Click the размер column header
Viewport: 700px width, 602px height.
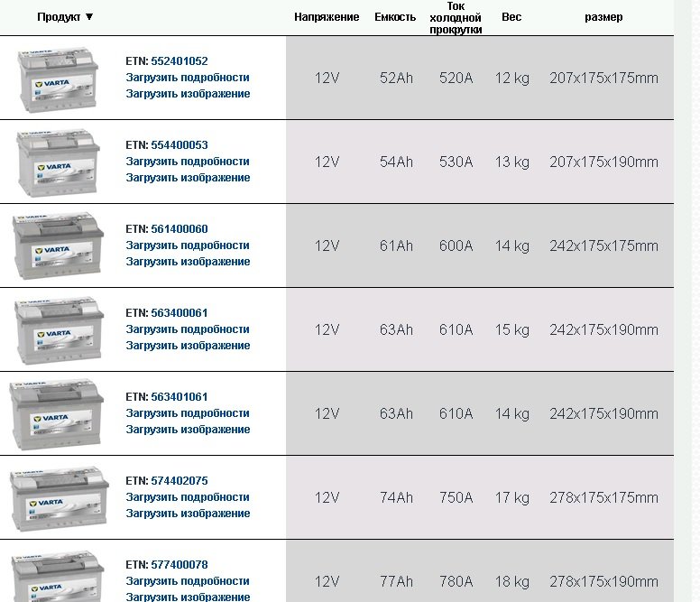pyautogui.click(x=603, y=17)
